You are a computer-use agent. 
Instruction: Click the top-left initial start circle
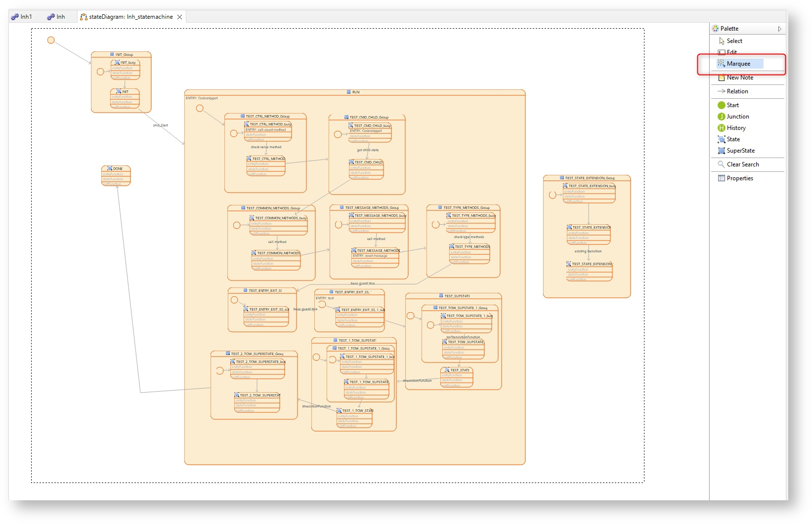click(51, 40)
